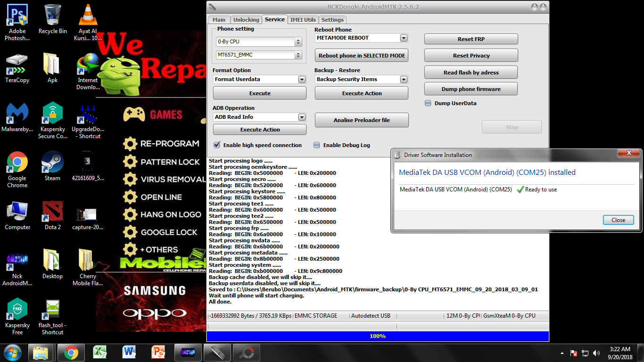Switch to the Main tab
Viewport: 644px width, 362px height.
(x=219, y=20)
